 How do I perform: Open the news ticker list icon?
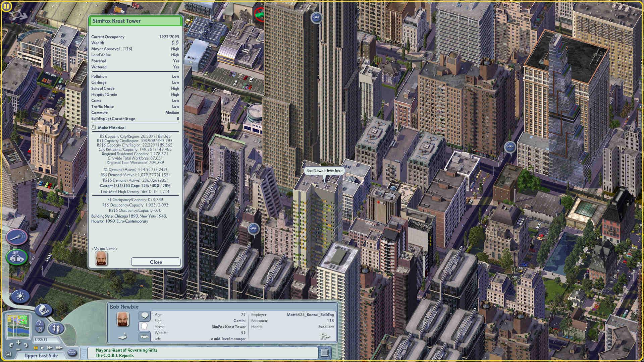(324, 353)
